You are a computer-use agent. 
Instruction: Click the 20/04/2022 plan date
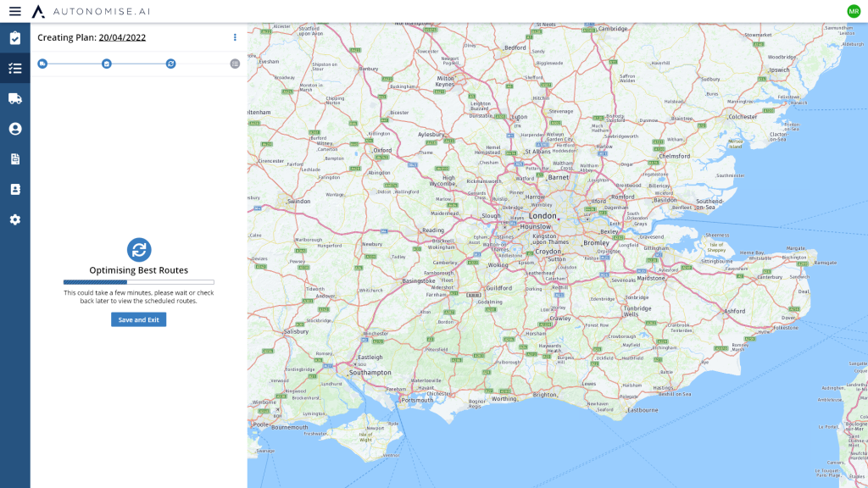[x=122, y=37]
